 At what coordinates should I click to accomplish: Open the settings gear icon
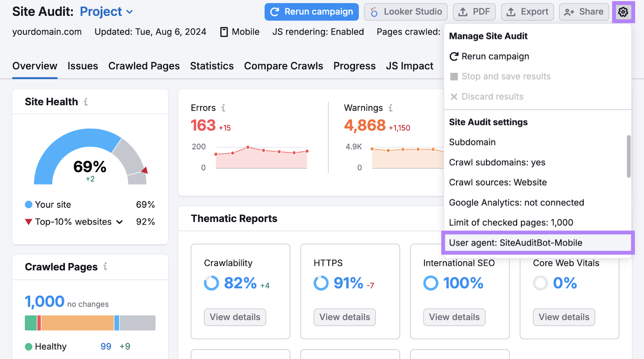(623, 12)
